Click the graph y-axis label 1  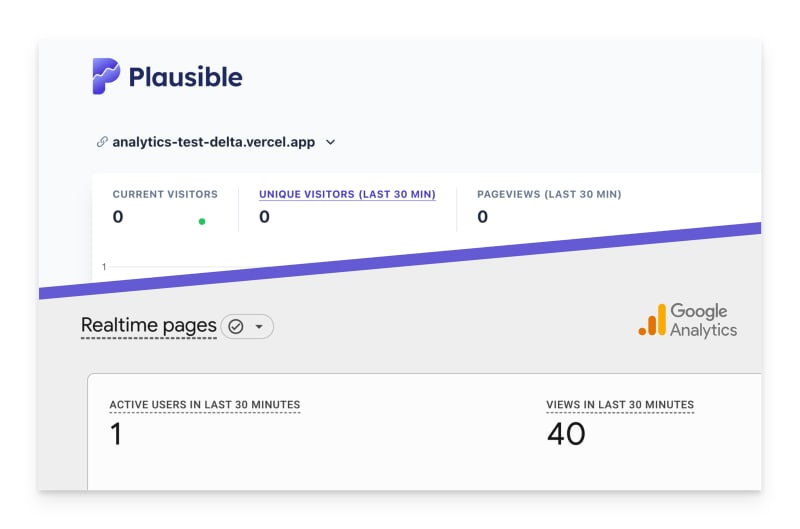pyautogui.click(x=104, y=267)
